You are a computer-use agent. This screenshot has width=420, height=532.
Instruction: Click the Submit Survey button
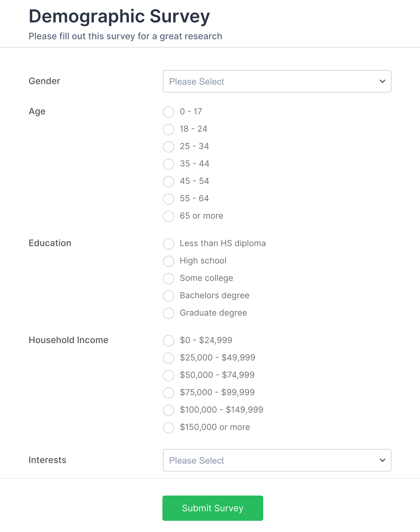pos(213,508)
